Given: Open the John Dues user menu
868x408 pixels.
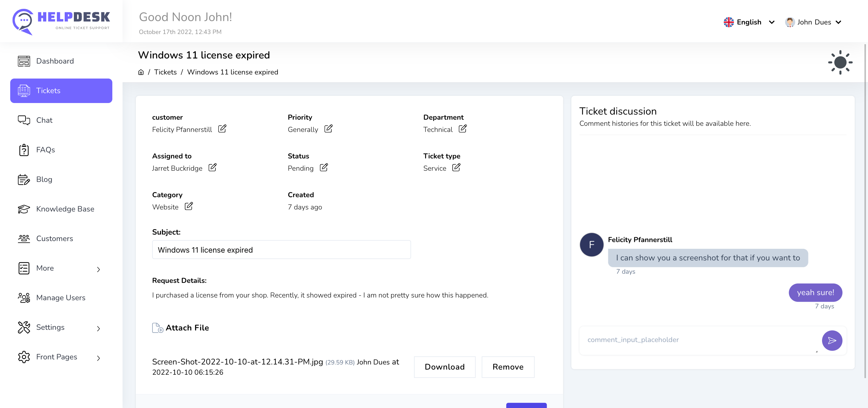Looking at the screenshot, I should tap(814, 22).
